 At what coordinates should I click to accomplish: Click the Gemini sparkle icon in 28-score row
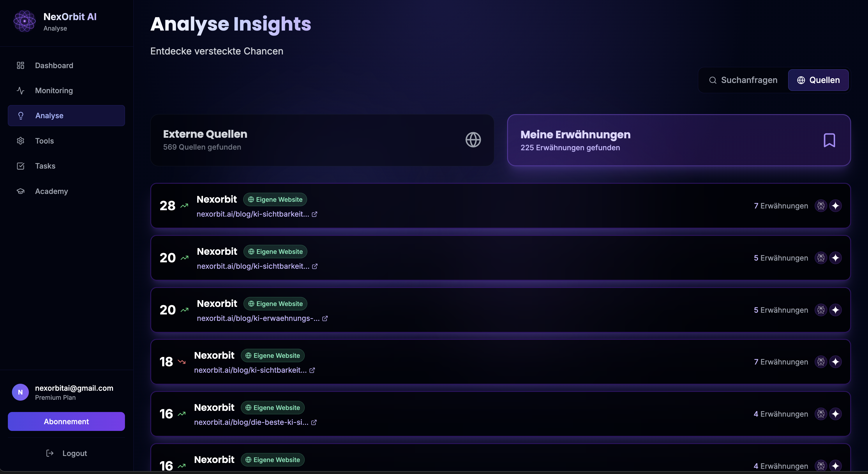835,206
